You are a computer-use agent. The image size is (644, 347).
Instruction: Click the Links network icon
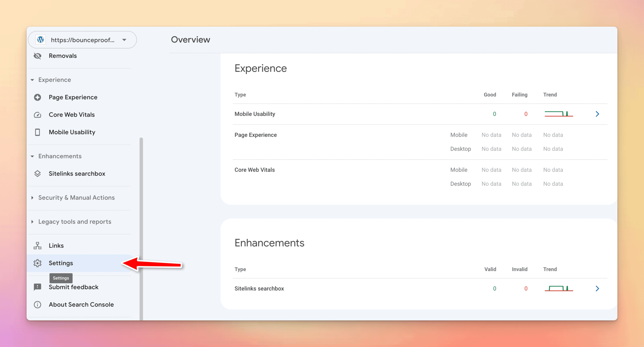pyautogui.click(x=37, y=246)
